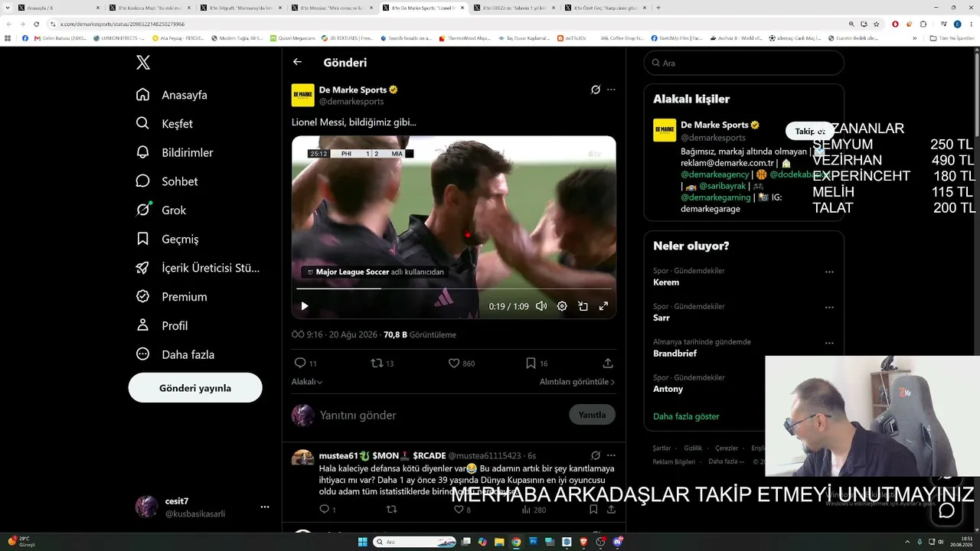
Task: Open İçerik Üreticisi Stüdyosu item
Action: point(198,268)
